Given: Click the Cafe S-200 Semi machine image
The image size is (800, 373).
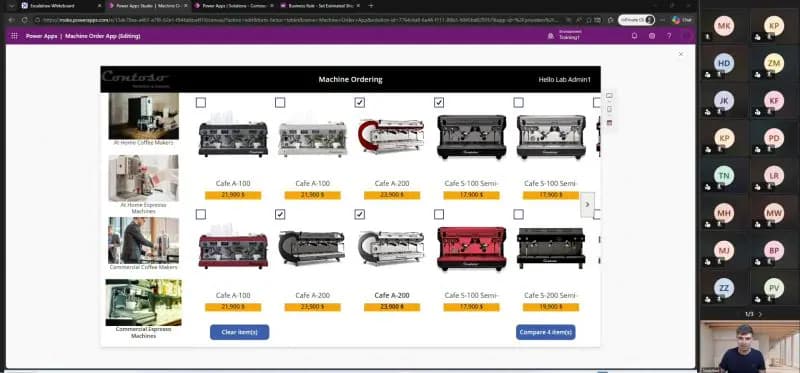Looking at the screenshot, I should pyautogui.click(x=551, y=248).
